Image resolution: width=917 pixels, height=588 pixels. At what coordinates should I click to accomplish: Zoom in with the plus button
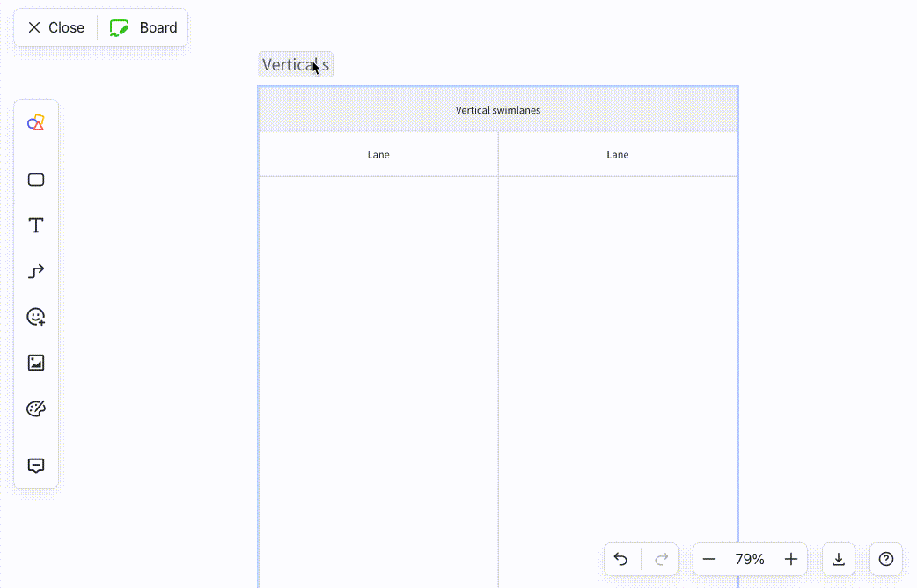coord(790,559)
